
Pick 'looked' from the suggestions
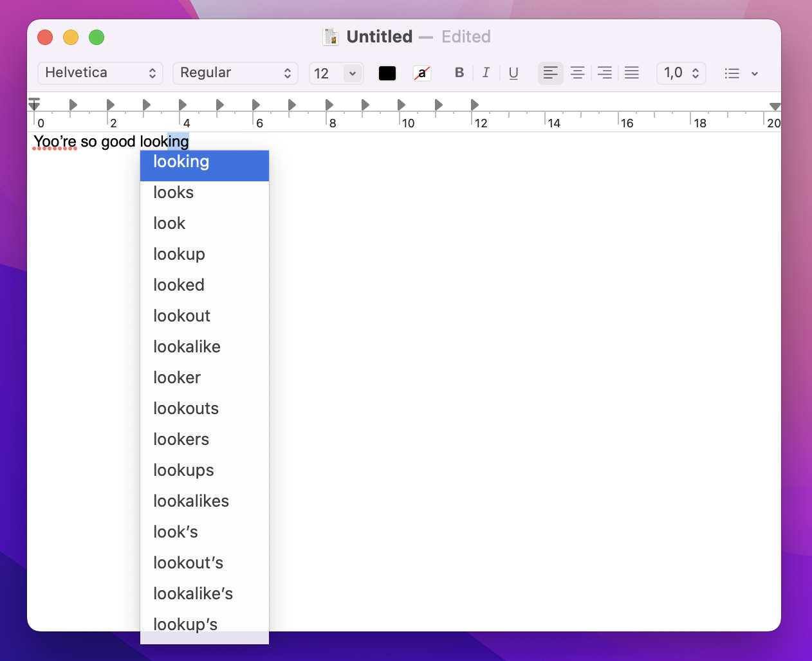pyautogui.click(x=205, y=285)
